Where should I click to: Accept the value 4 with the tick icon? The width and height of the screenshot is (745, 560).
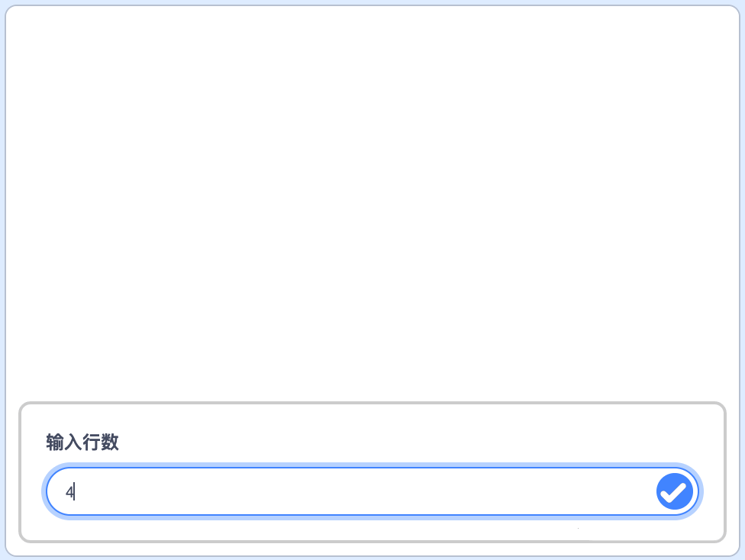(674, 491)
